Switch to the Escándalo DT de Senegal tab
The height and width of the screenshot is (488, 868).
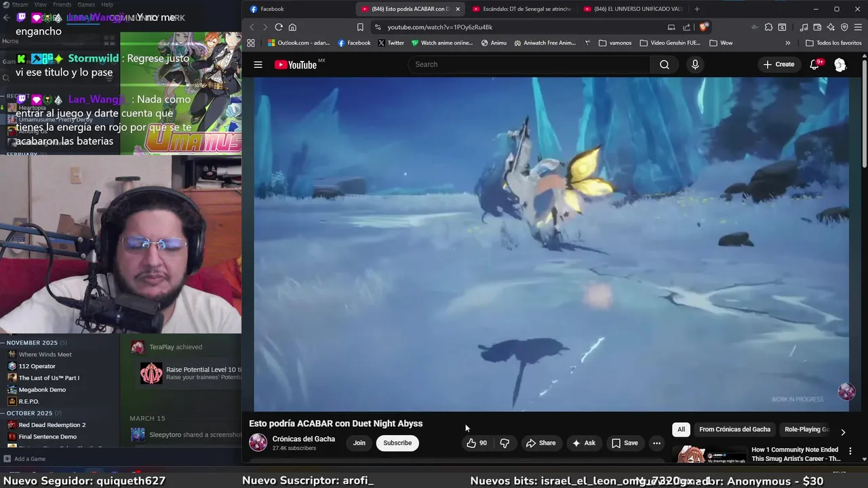coord(522,9)
